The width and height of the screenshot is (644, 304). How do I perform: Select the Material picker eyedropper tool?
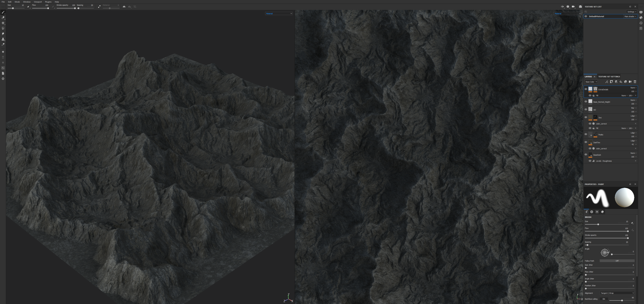click(3, 45)
